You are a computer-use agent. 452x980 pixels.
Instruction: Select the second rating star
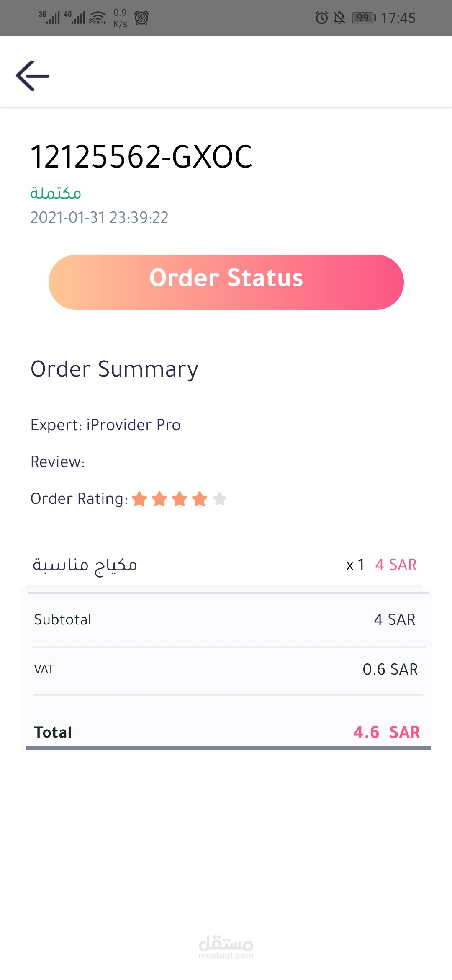point(159,499)
